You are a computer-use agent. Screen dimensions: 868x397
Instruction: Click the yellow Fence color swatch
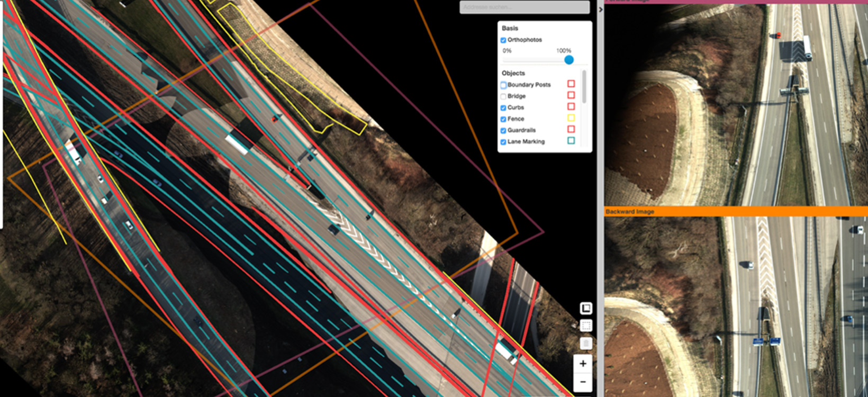(x=571, y=118)
